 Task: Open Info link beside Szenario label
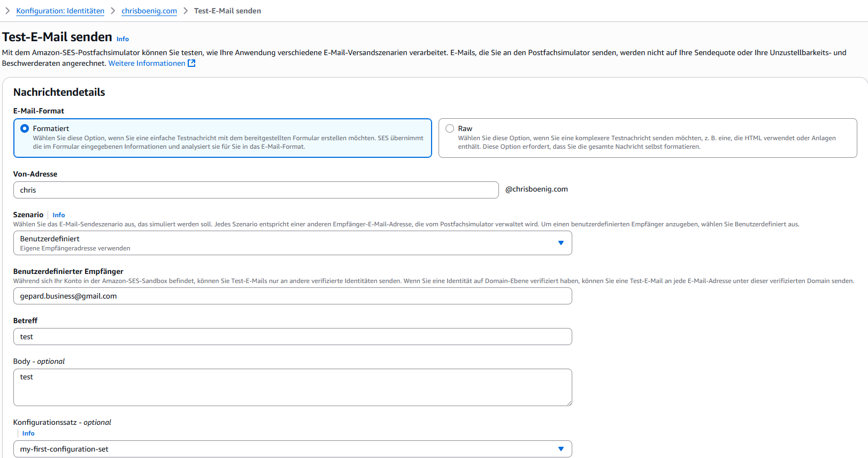pyautogui.click(x=59, y=215)
